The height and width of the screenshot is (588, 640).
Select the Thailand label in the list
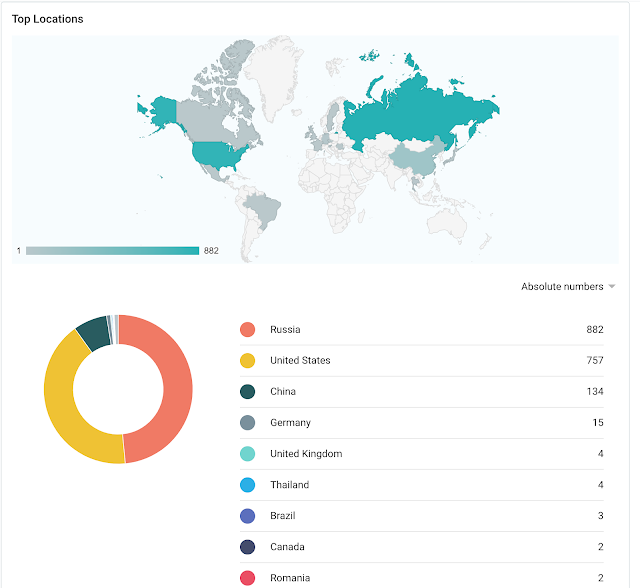click(289, 485)
